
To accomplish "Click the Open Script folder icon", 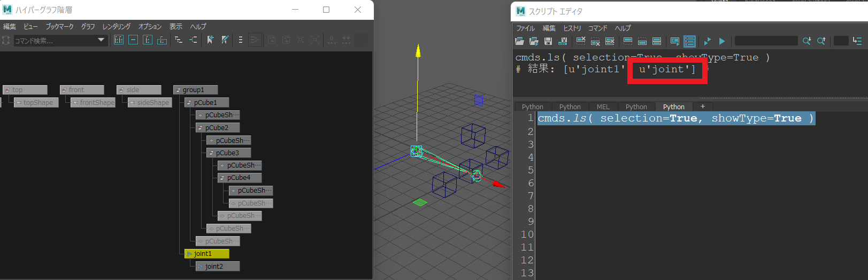I will click(519, 41).
